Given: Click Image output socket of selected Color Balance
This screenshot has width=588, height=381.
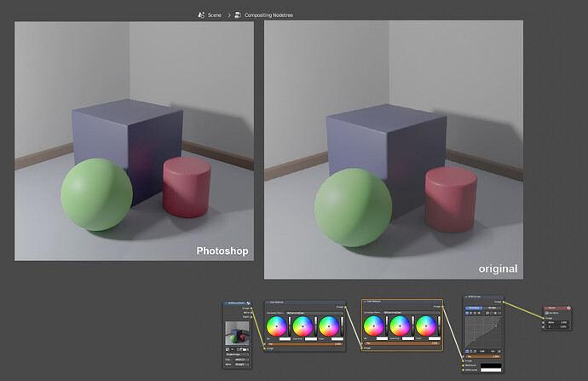Looking at the screenshot, I should coord(442,306).
